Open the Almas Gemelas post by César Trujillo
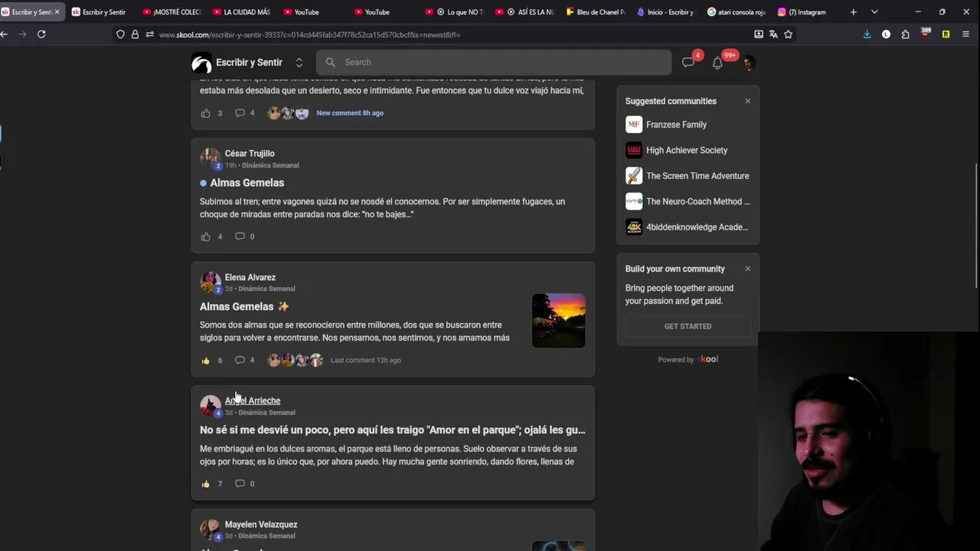 247,183
